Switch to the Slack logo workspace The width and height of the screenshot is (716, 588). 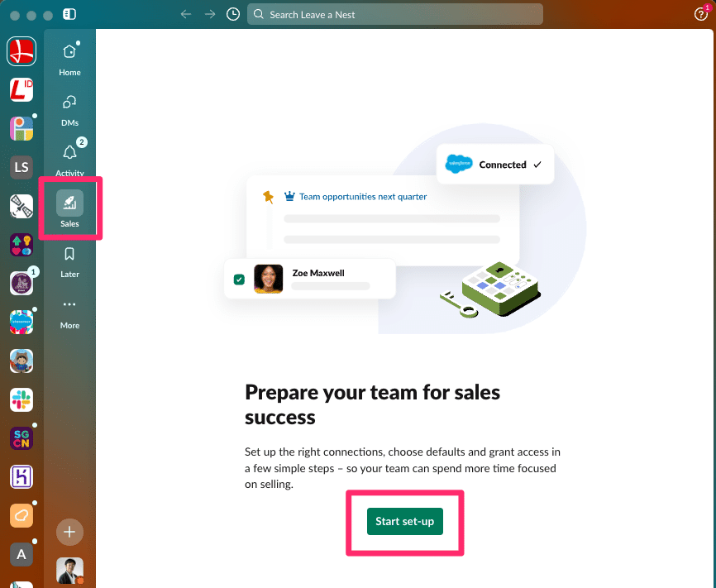pyautogui.click(x=21, y=399)
